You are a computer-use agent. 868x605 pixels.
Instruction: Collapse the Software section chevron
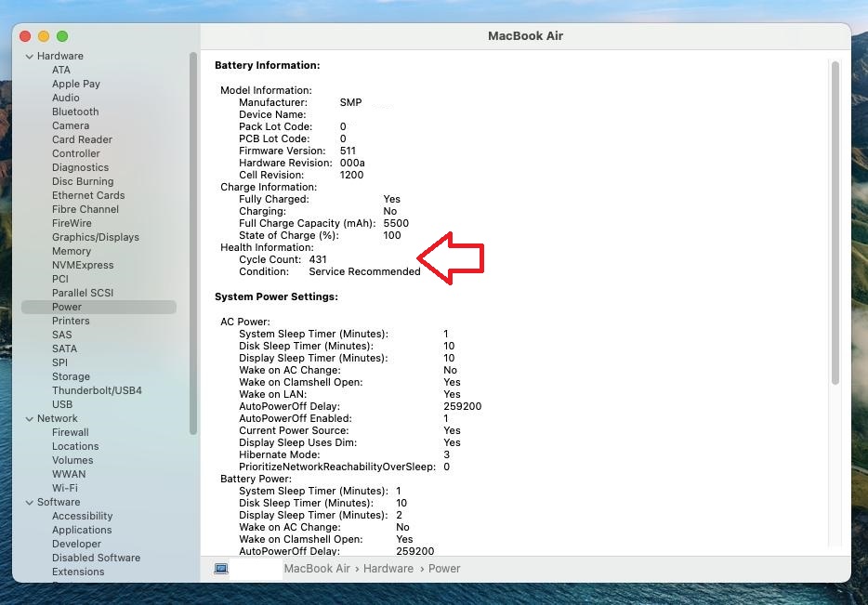[30, 503]
